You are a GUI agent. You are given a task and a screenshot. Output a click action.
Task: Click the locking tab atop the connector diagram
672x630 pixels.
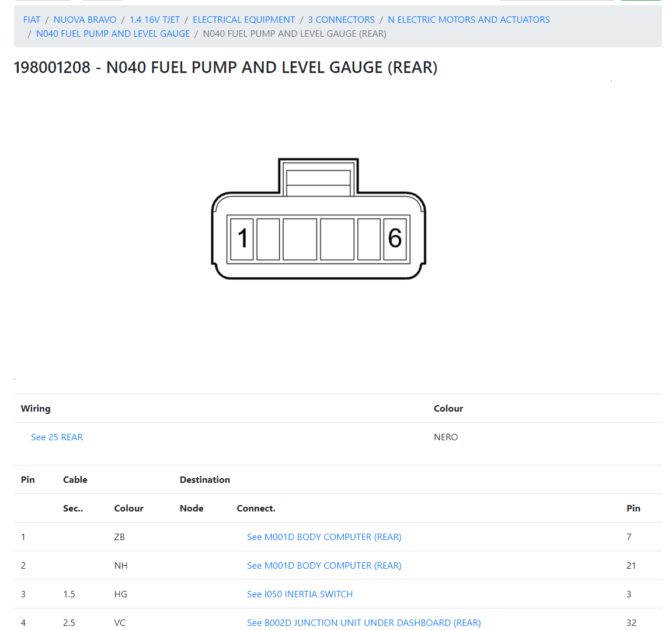(x=318, y=178)
